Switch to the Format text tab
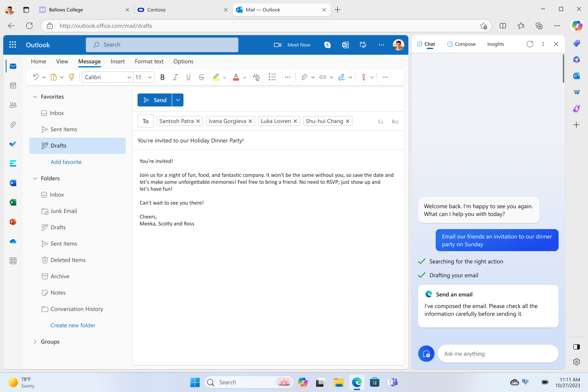Screen dimensions: 588x392 click(149, 61)
